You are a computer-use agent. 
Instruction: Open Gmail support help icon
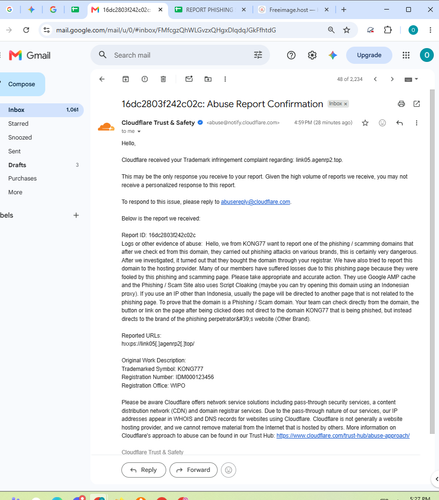(291, 55)
